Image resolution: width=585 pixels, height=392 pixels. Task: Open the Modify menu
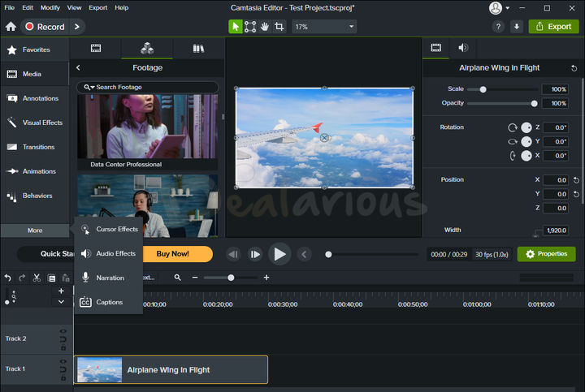[50, 7]
